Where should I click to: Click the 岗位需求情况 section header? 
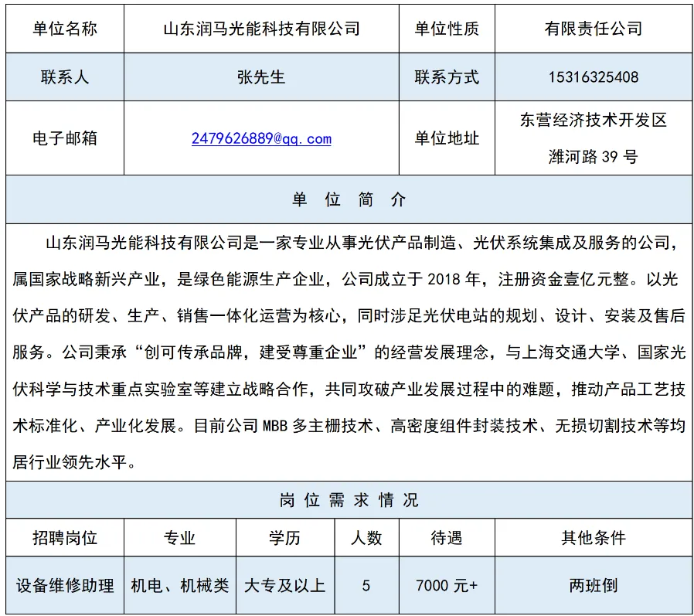(349, 500)
